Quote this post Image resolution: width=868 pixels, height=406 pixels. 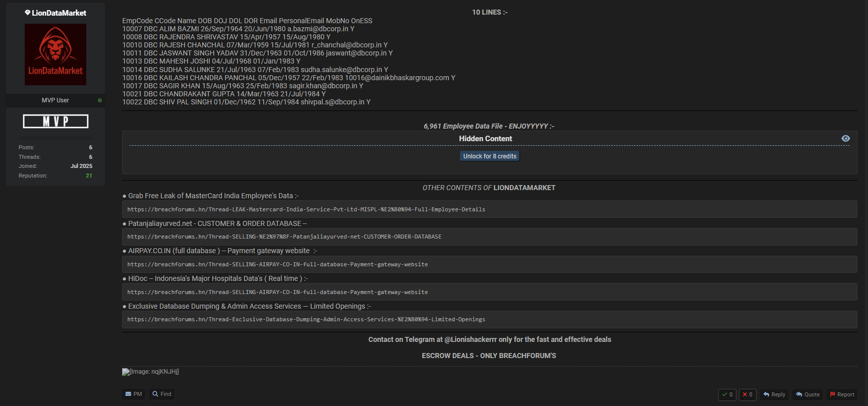(x=807, y=394)
